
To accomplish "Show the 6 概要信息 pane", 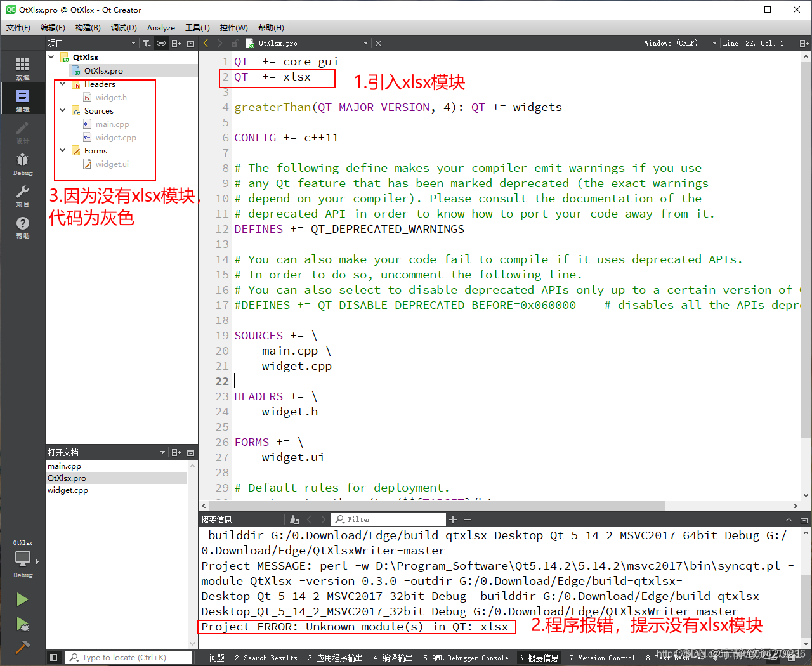I will coord(539,658).
